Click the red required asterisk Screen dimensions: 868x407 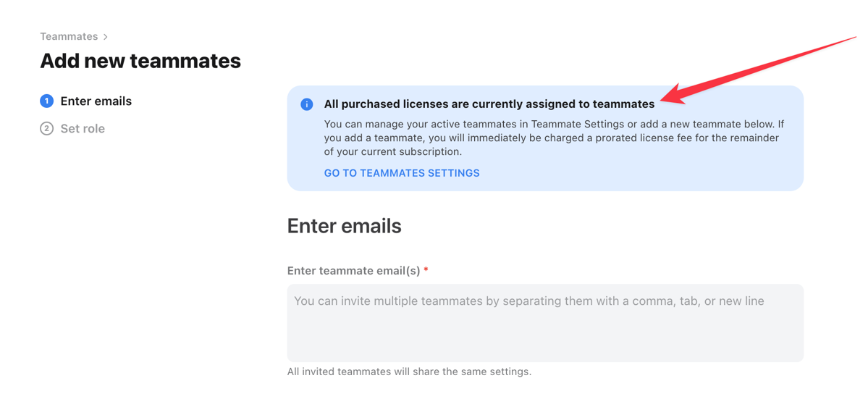click(426, 270)
